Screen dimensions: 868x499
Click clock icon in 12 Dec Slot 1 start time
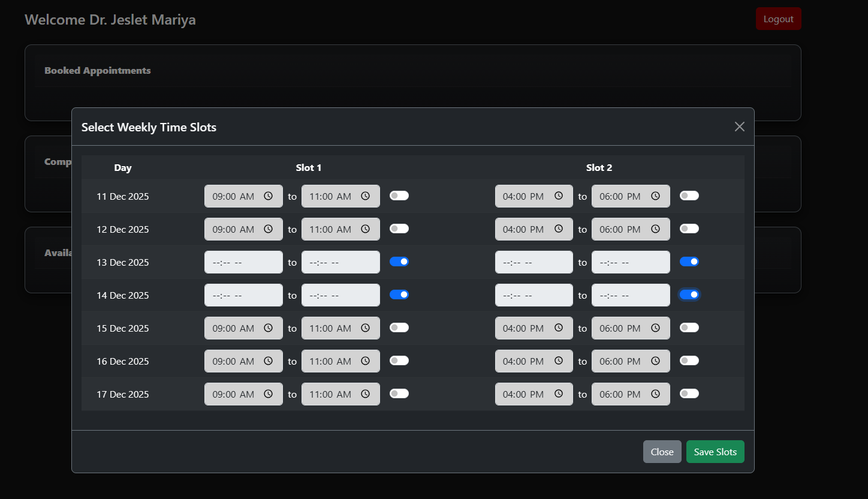269,229
